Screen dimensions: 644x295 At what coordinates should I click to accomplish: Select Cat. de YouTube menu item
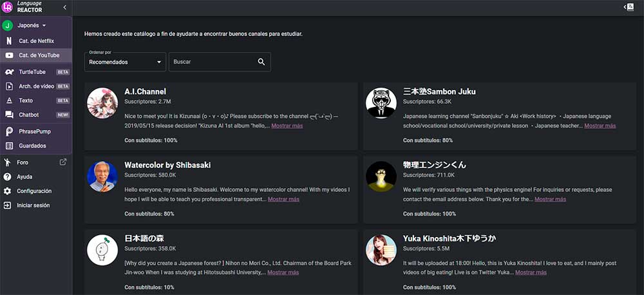(x=36, y=55)
